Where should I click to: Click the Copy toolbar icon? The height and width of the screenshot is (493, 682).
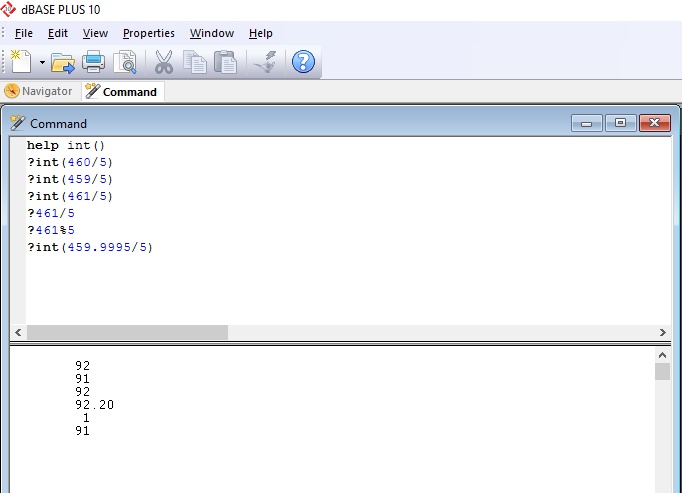[195, 62]
